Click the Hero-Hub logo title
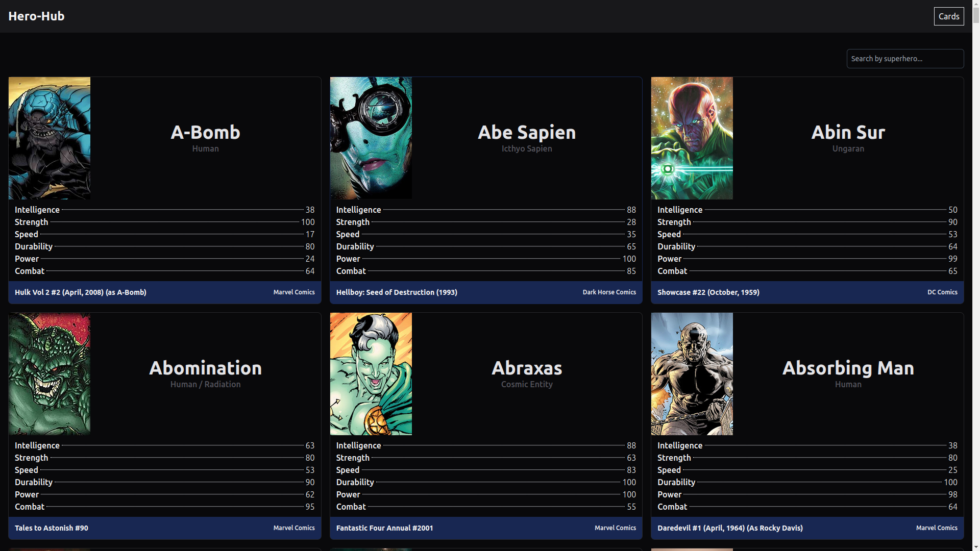This screenshot has height=551, width=980. 36,16
